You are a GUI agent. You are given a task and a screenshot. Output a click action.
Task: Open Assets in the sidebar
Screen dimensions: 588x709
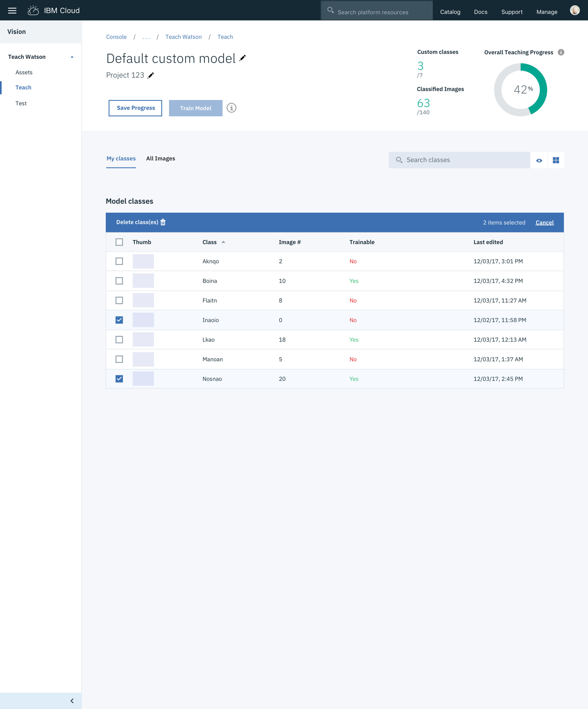coord(24,73)
